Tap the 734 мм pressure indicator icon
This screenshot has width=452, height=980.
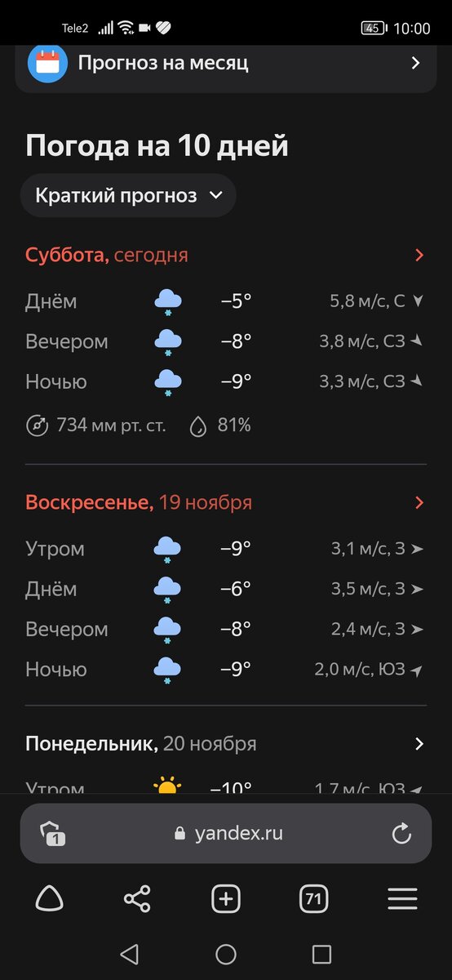pos(37,425)
